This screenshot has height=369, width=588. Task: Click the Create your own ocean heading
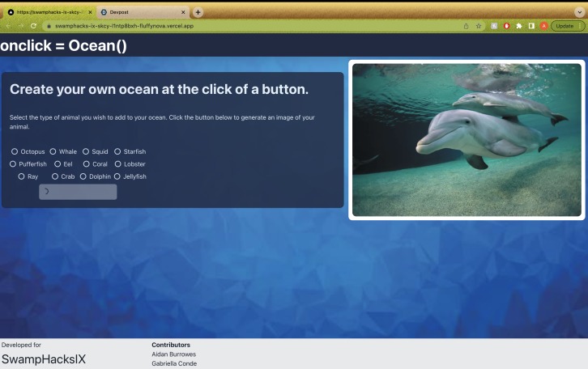tap(159, 89)
